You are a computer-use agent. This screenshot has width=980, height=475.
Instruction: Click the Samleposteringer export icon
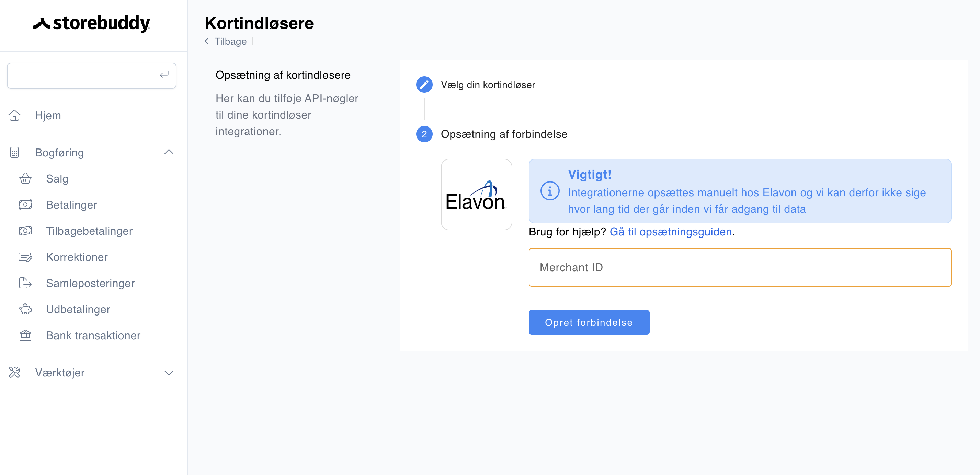coord(25,283)
